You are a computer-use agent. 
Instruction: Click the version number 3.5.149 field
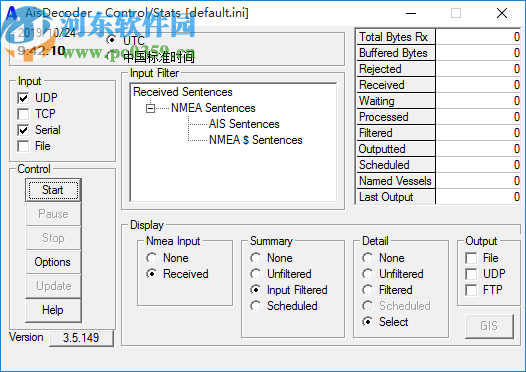tap(81, 338)
